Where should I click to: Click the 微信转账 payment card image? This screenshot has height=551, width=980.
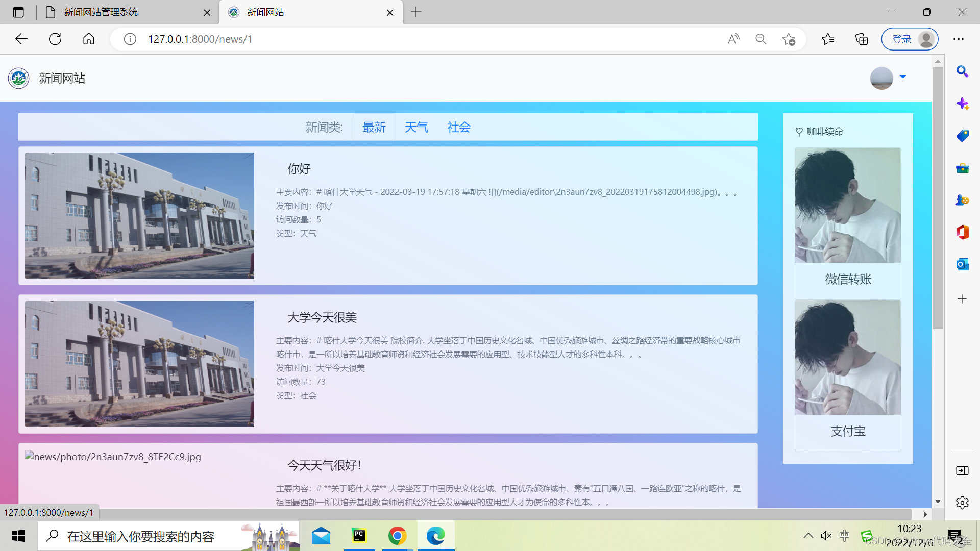pyautogui.click(x=848, y=205)
